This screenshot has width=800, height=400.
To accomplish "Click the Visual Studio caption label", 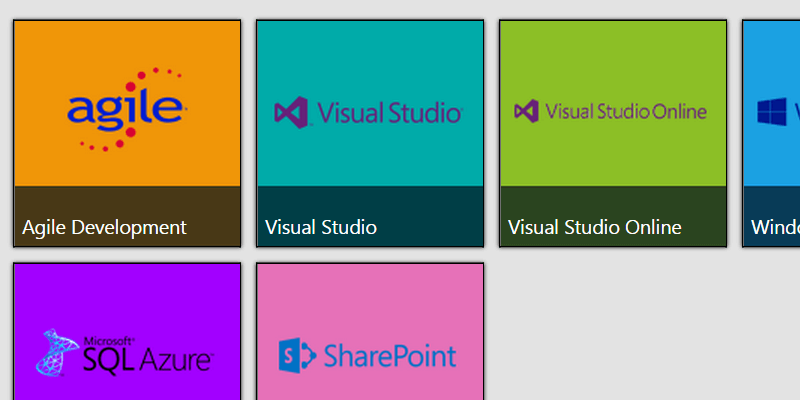I will 321,227.
